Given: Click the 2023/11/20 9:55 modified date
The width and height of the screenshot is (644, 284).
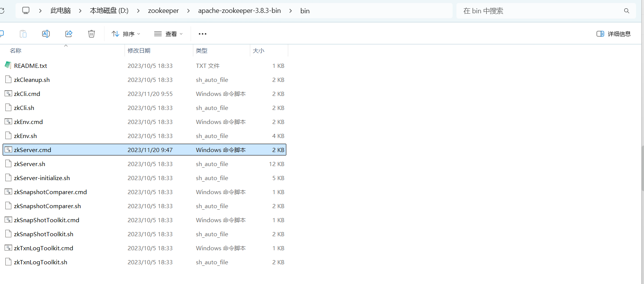Looking at the screenshot, I should point(150,94).
